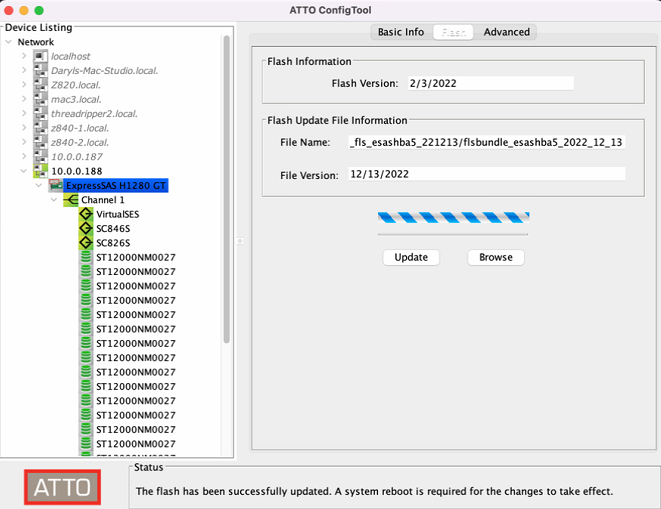This screenshot has height=509, width=661.
Task: Click the split pane divider handle
Action: 240,241
